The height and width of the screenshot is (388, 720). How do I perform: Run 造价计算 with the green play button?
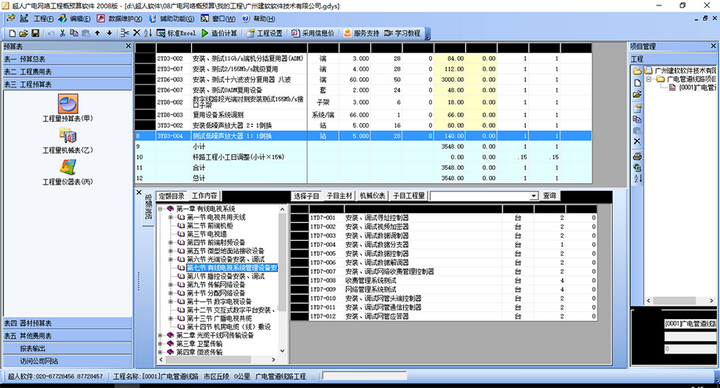[x=219, y=33]
